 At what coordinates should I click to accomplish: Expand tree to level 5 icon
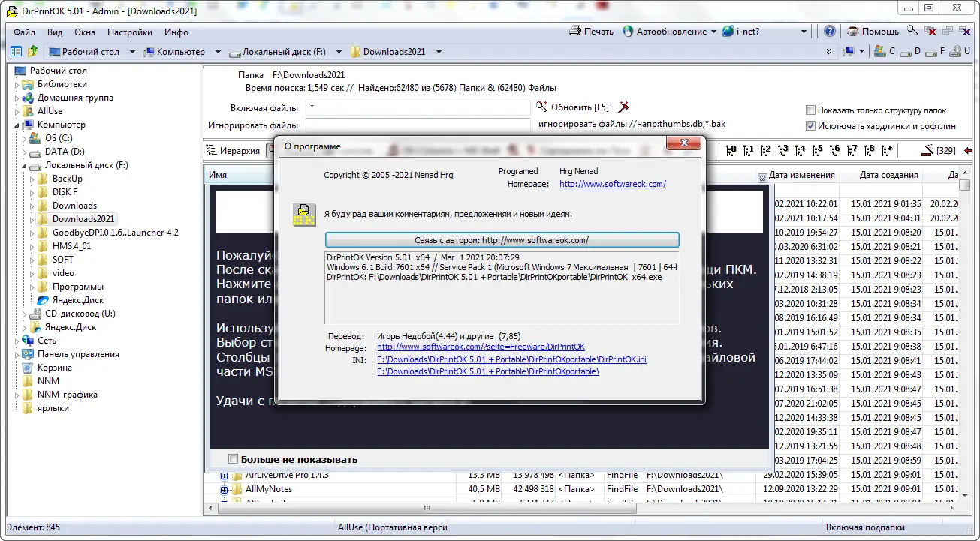click(818, 150)
